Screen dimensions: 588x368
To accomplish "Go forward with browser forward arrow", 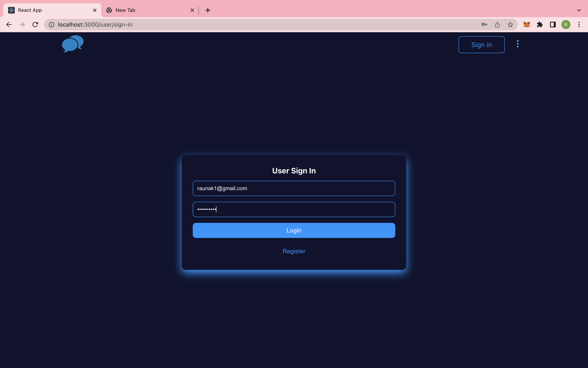I will click(22, 25).
